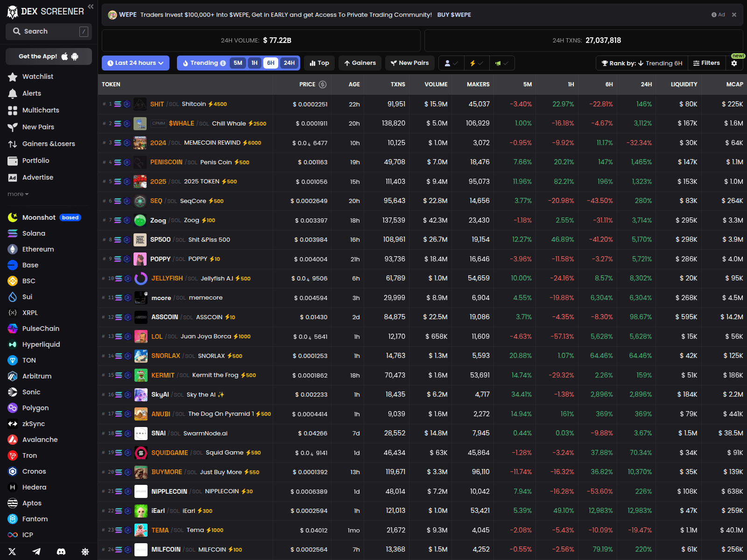Screen dimensions: 747x560
Task: Open the Discord link icon
Action: point(61,552)
